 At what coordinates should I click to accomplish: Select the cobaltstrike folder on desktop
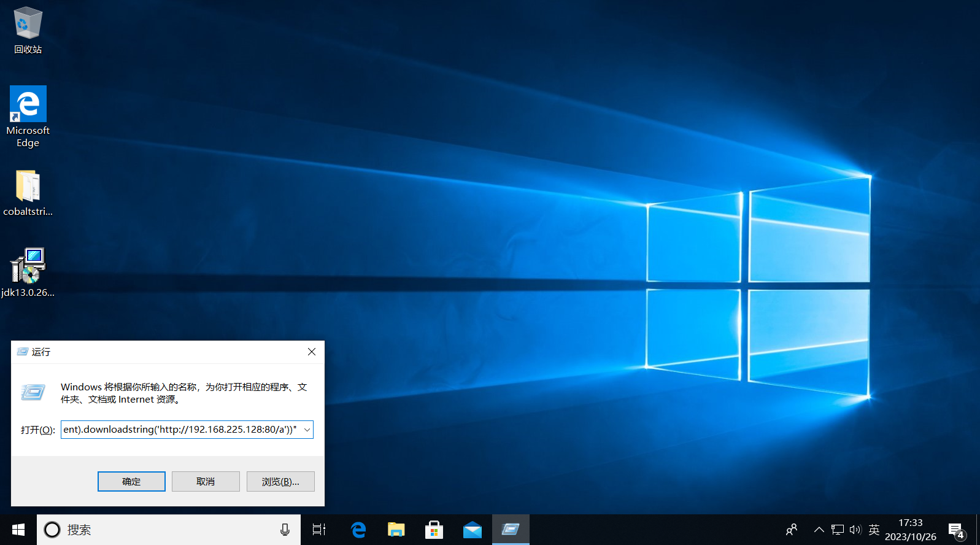tap(28, 187)
